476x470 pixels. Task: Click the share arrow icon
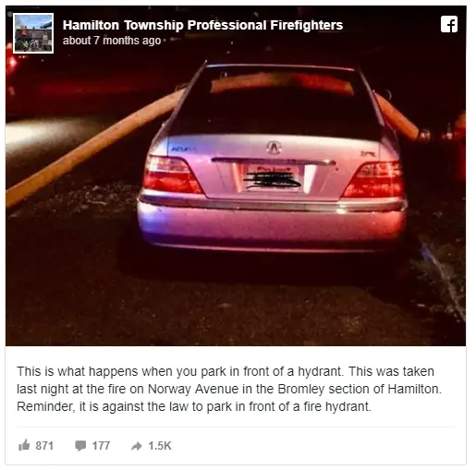click(137, 446)
